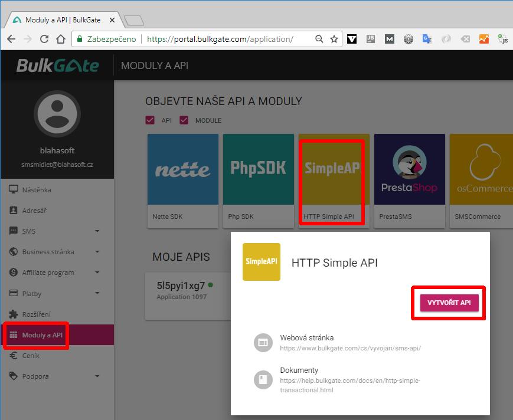
Task: Click the zoom magnifier icon in address bar
Action: [319, 39]
